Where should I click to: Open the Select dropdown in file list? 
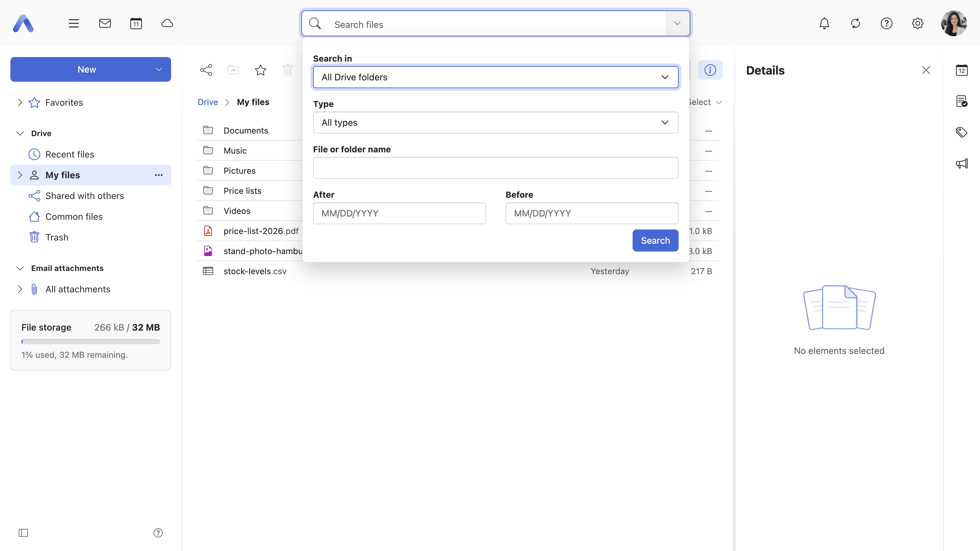point(705,102)
